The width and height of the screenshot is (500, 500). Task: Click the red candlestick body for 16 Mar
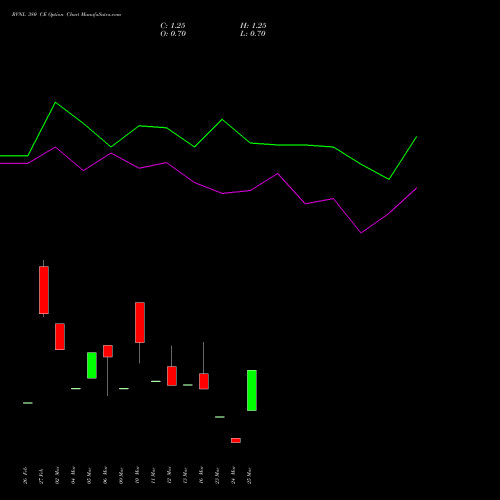click(204, 381)
